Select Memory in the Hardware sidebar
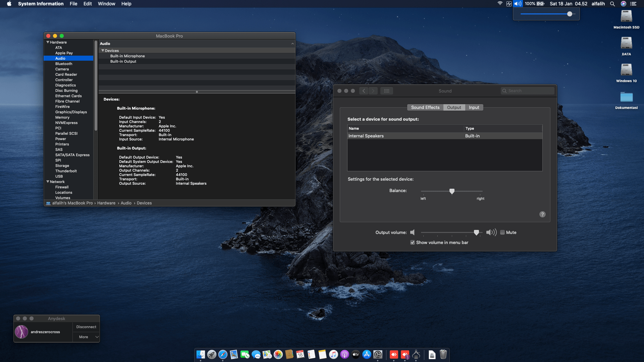The image size is (644, 362). click(x=62, y=117)
